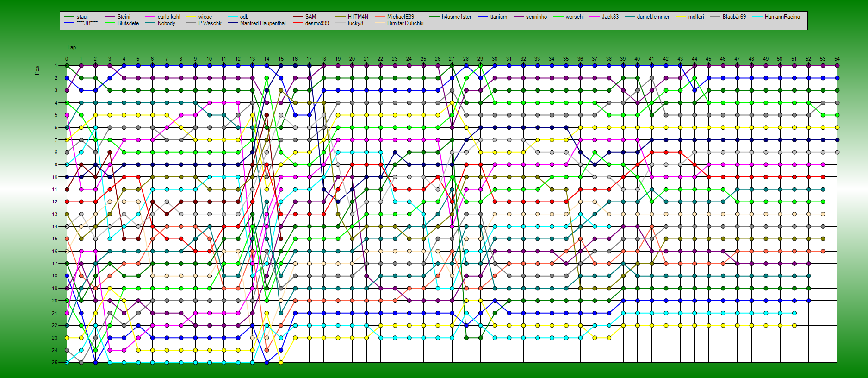Click the 'Lap' axis title
Screen dimensions: 868x378
[72, 47]
